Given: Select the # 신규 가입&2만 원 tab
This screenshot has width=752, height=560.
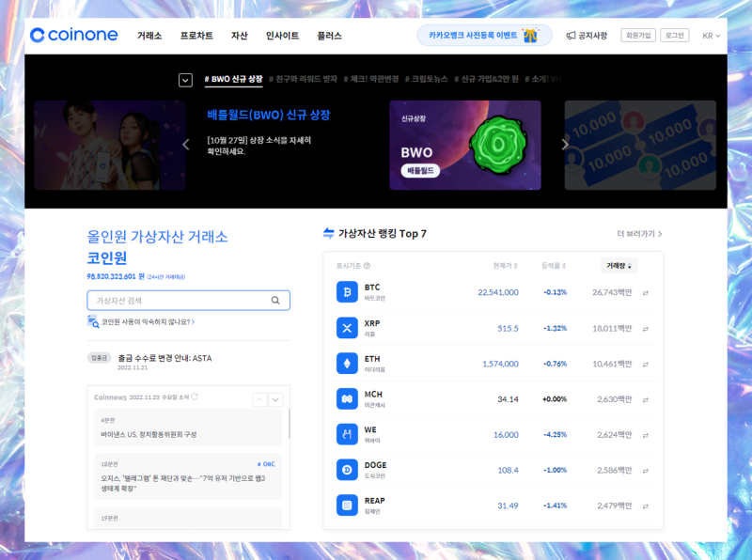Looking at the screenshot, I should coord(486,79).
